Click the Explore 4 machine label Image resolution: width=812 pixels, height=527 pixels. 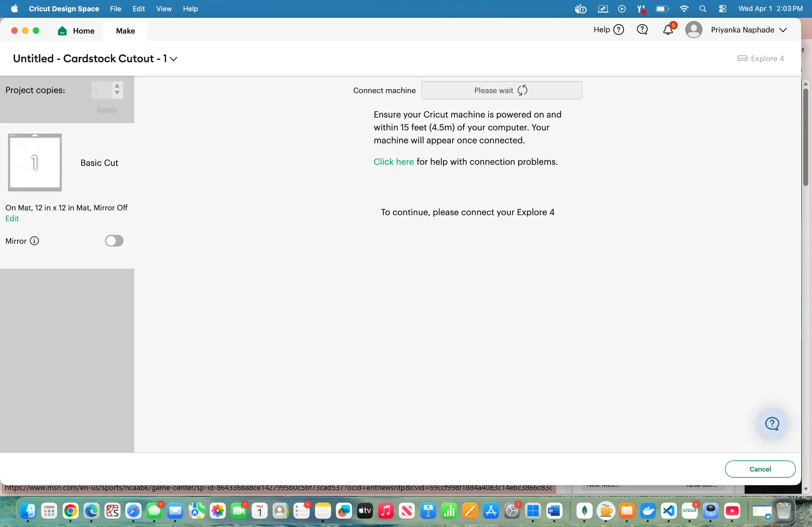(767, 59)
